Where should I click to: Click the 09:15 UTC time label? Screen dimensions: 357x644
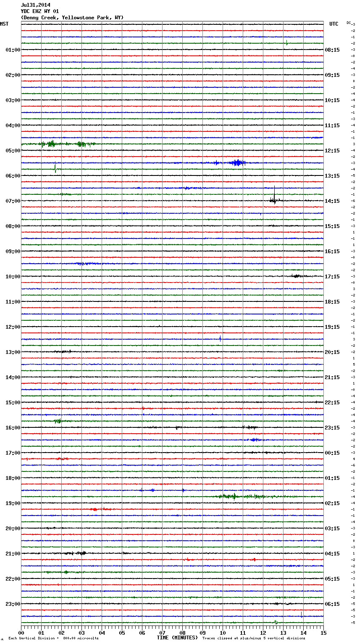[x=332, y=75]
